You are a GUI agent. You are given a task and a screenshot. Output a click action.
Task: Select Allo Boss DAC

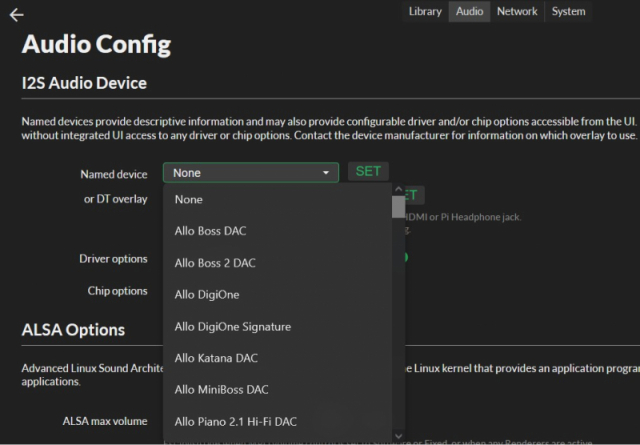tap(278, 231)
